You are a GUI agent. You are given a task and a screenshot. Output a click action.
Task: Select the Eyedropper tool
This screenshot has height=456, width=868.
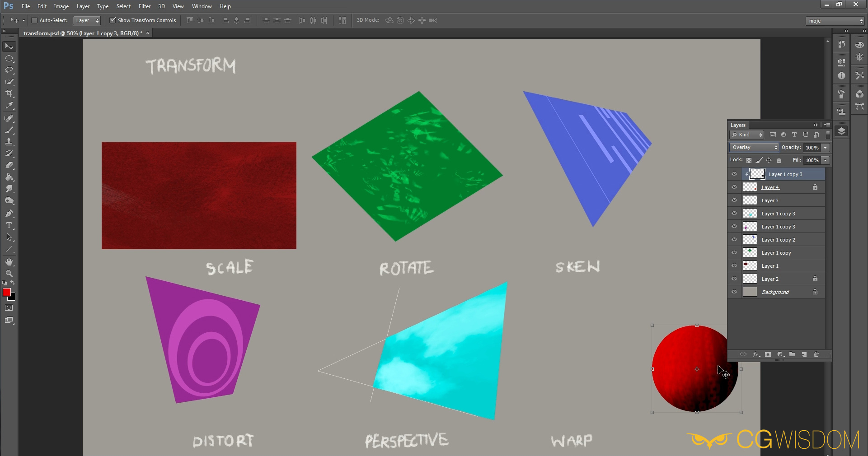[9, 106]
